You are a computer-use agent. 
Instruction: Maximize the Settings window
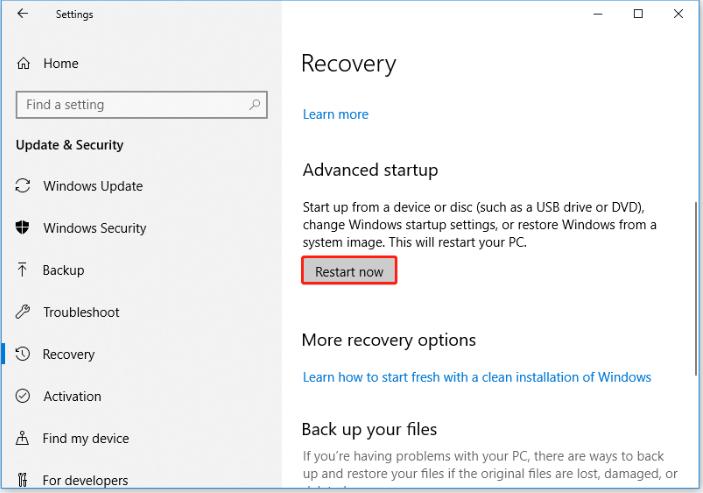click(x=638, y=14)
